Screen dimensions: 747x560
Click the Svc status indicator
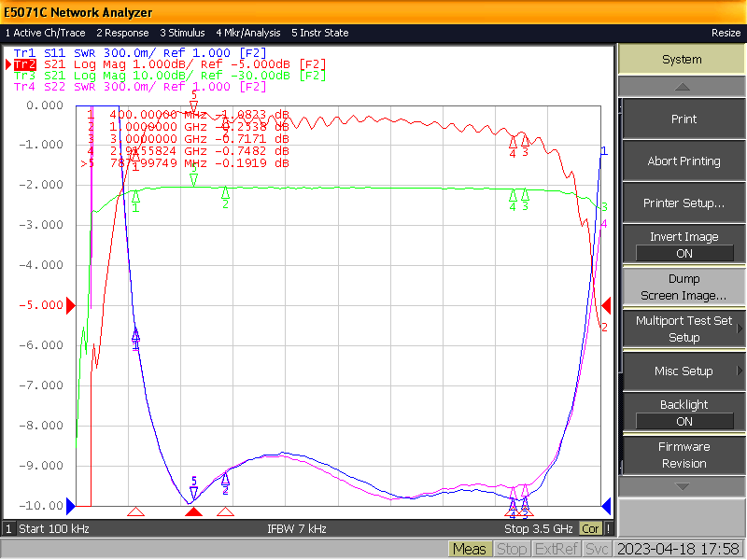(x=597, y=550)
